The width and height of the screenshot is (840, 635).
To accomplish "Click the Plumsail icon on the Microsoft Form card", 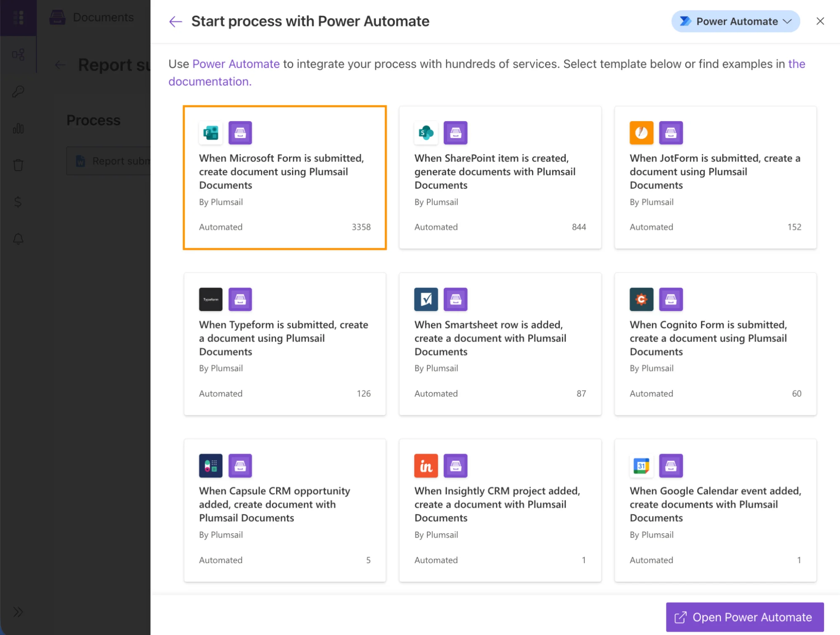I will [240, 133].
